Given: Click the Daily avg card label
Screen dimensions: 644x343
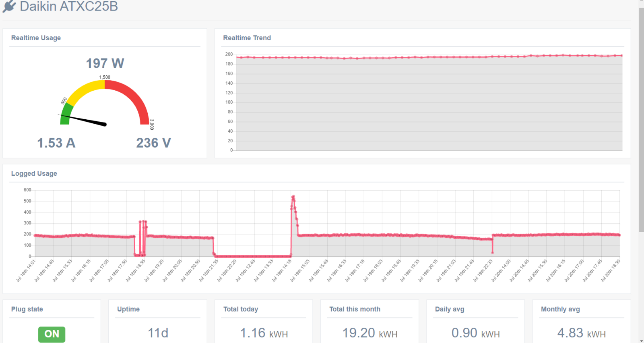Looking at the screenshot, I should [x=450, y=309].
